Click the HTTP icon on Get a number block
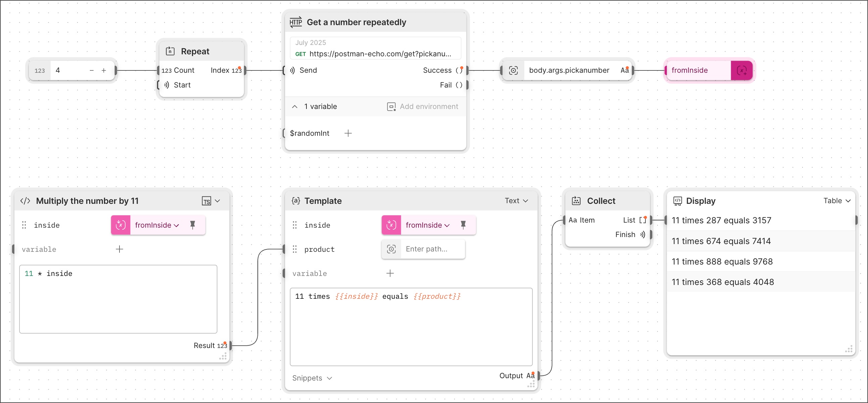This screenshot has height=403, width=868. pos(295,22)
